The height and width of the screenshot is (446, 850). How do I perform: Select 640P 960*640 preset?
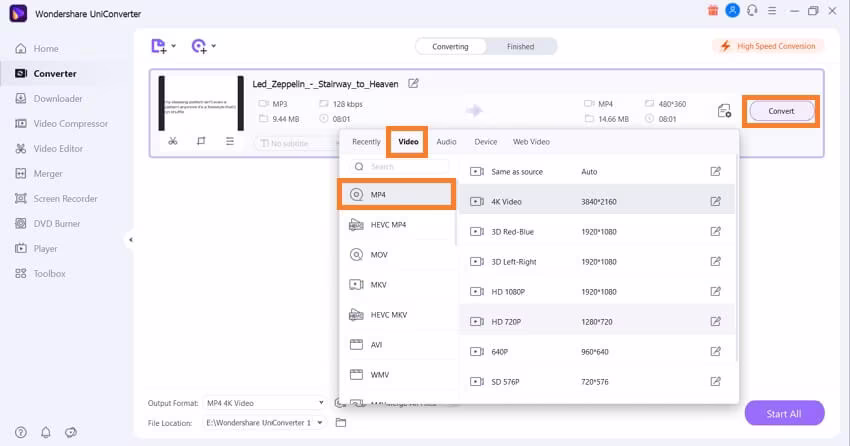point(596,352)
